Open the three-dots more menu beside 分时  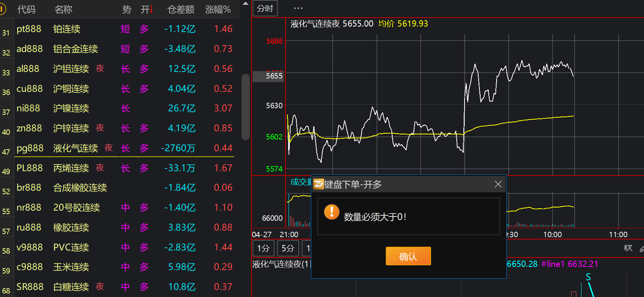click(x=298, y=8)
